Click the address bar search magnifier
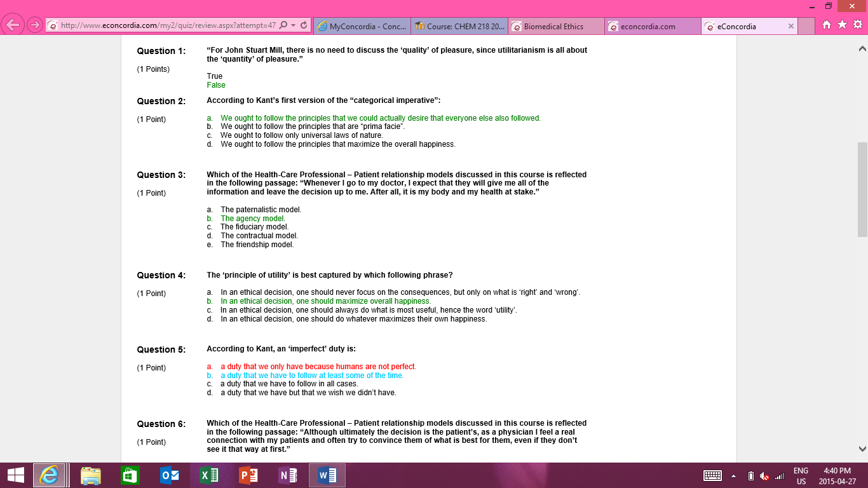Screen dimensions: 868x488 [283, 26]
